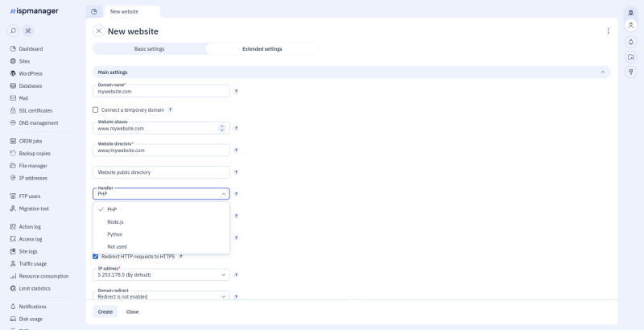This screenshot has height=330, width=644.
Task: Click help icon beside Website public directory
Action: click(236, 172)
